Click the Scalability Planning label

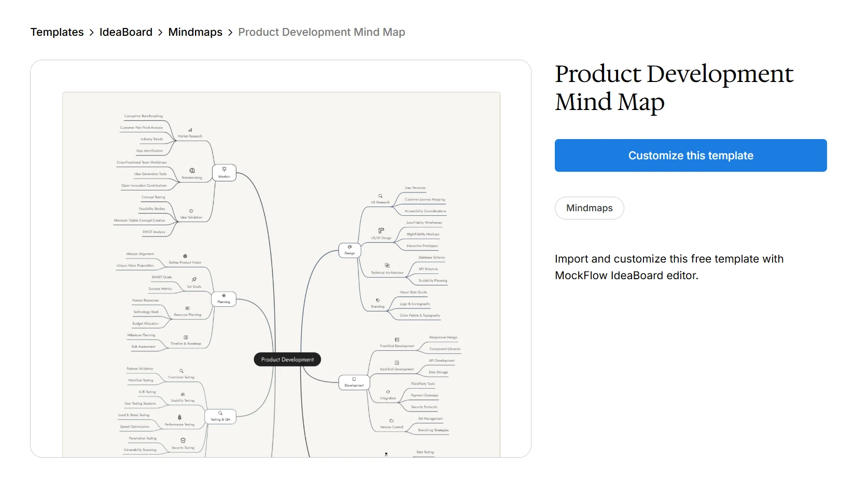pos(433,281)
